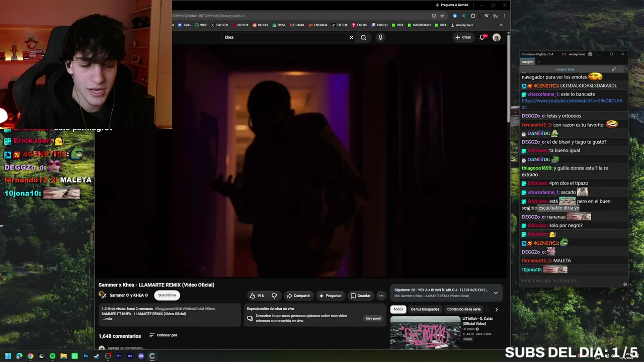Viewport: 644px width, 362px height.
Task: Open the Activity feed bookmark
Action: pos(461,25)
